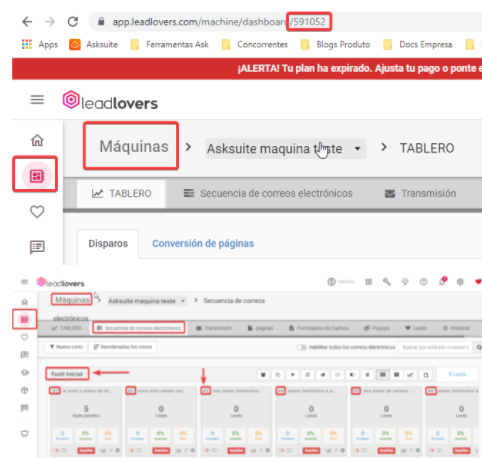Click the heart icon in left sidebar
Image resolution: width=482 pixels, height=461 pixels.
(x=37, y=212)
